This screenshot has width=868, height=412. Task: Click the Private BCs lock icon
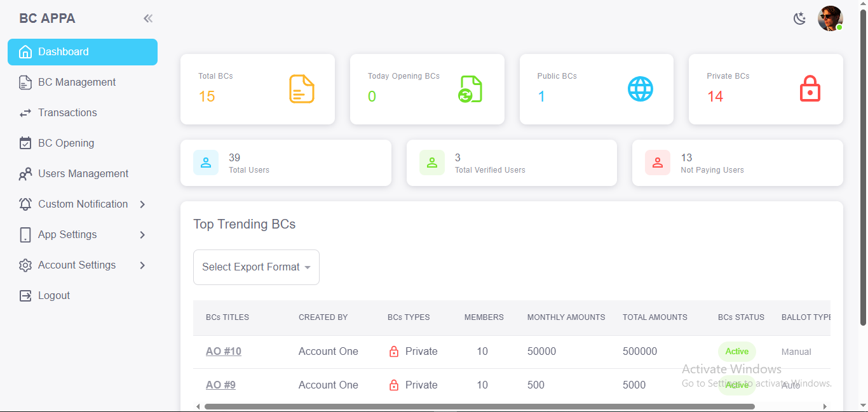[810, 89]
